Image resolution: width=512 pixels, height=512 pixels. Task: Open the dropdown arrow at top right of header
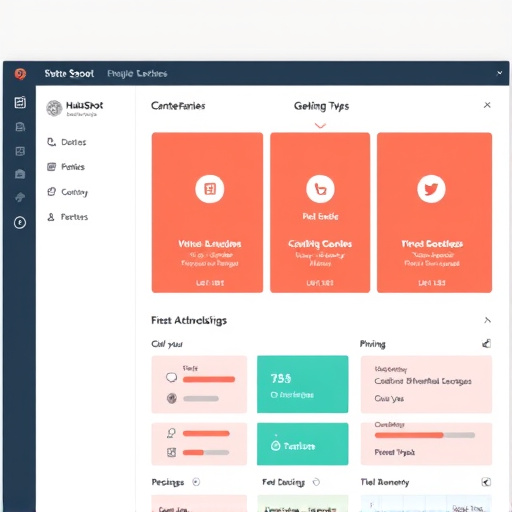499,73
